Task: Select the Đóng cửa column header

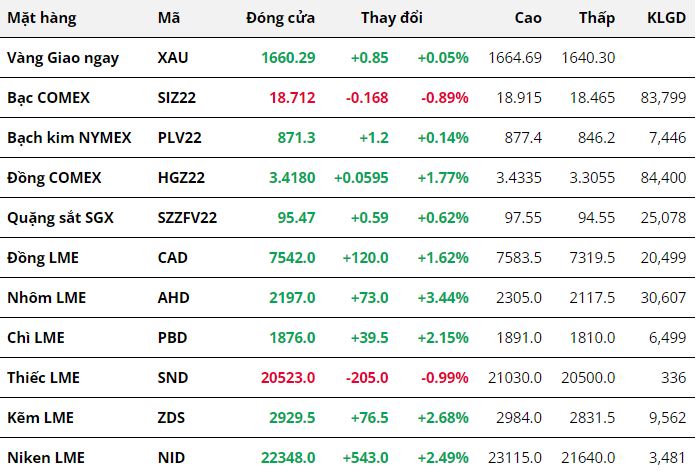Action: [x=280, y=18]
